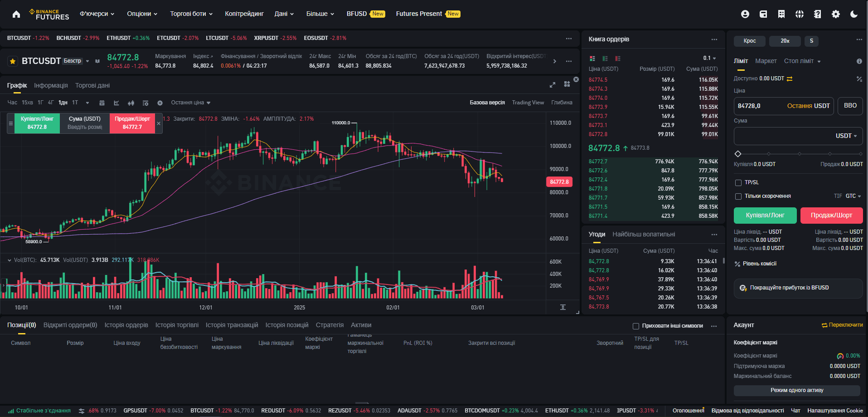868x417 pixels.
Task: Show both bids and asks order book view
Action: pos(592,59)
